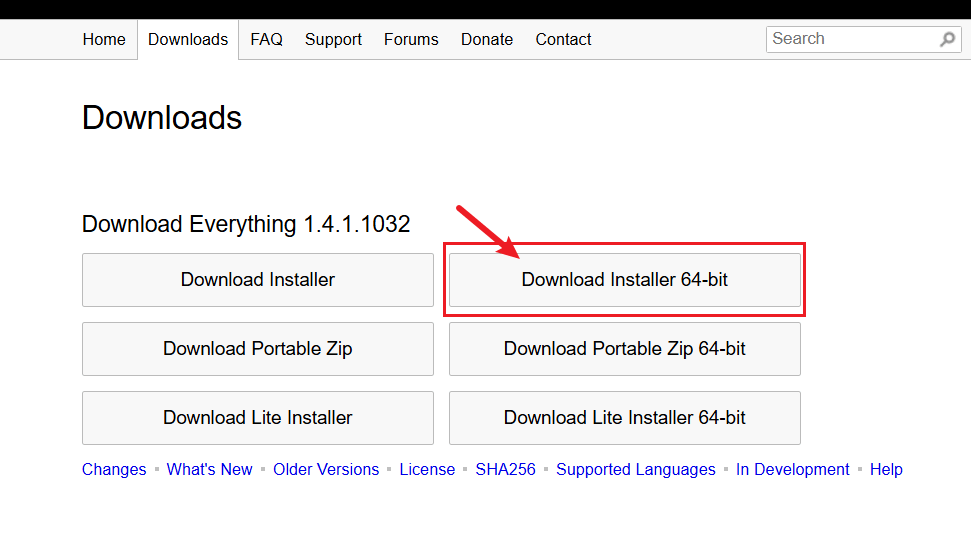Open the License link
The image size is (971, 533).
(x=427, y=469)
